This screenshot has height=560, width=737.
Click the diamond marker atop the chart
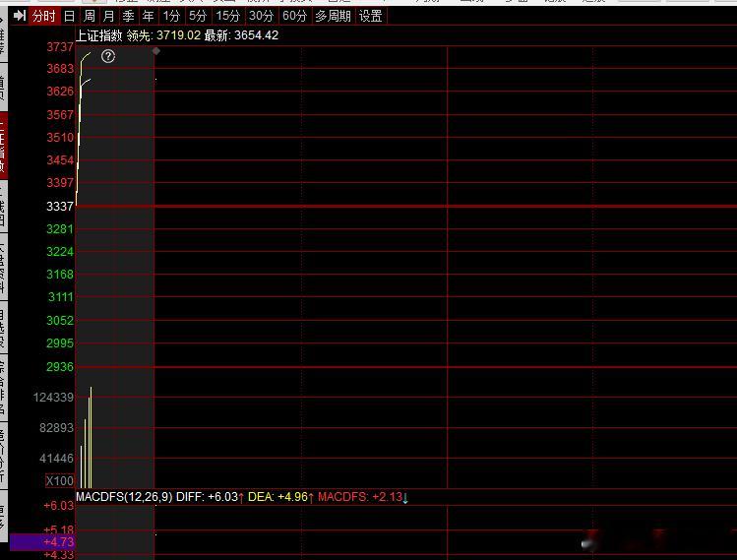coord(156,51)
